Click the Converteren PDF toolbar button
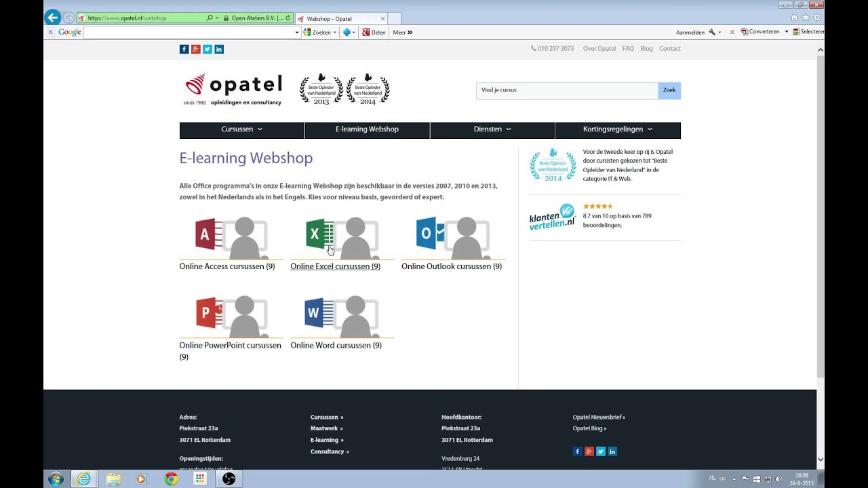This screenshot has height=488, width=868. 760,32
